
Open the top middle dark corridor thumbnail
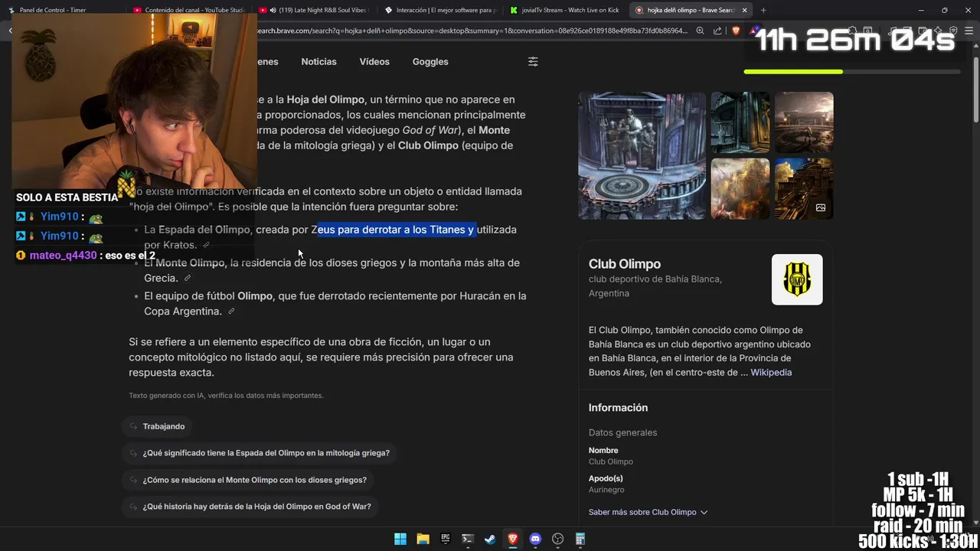click(740, 122)
